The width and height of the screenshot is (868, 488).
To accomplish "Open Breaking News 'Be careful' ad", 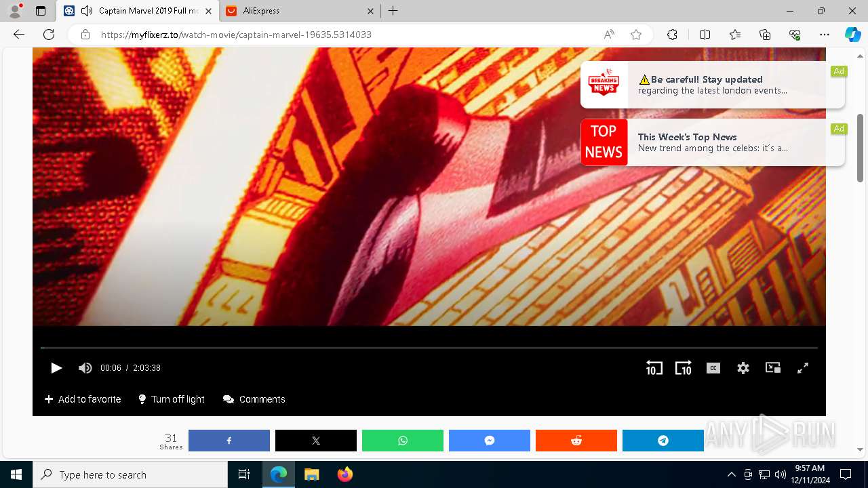I will coord(713,85).
